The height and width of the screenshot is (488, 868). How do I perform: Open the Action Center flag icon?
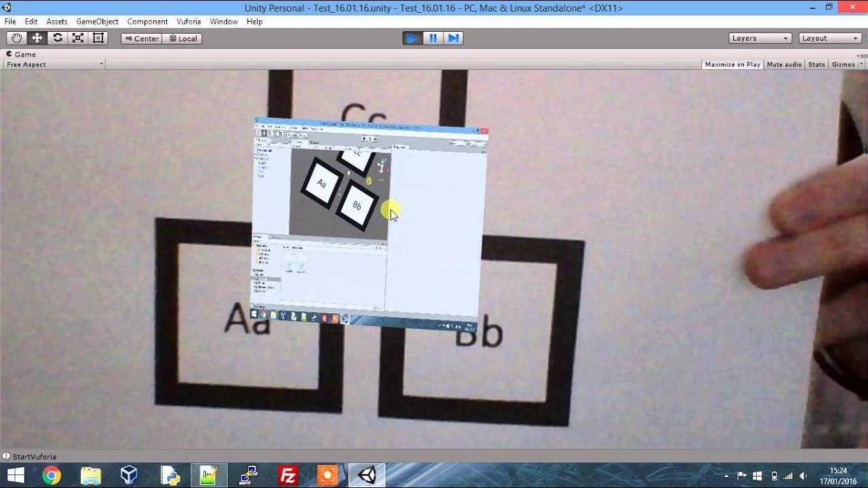[x=742, y=476]
